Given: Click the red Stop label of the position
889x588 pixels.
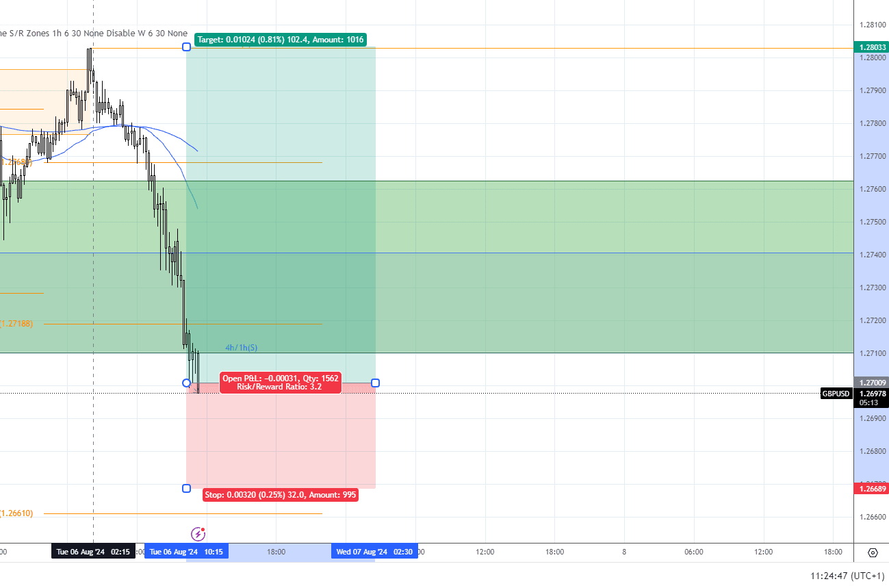Looking at the screenshot, I should [281, 494].
